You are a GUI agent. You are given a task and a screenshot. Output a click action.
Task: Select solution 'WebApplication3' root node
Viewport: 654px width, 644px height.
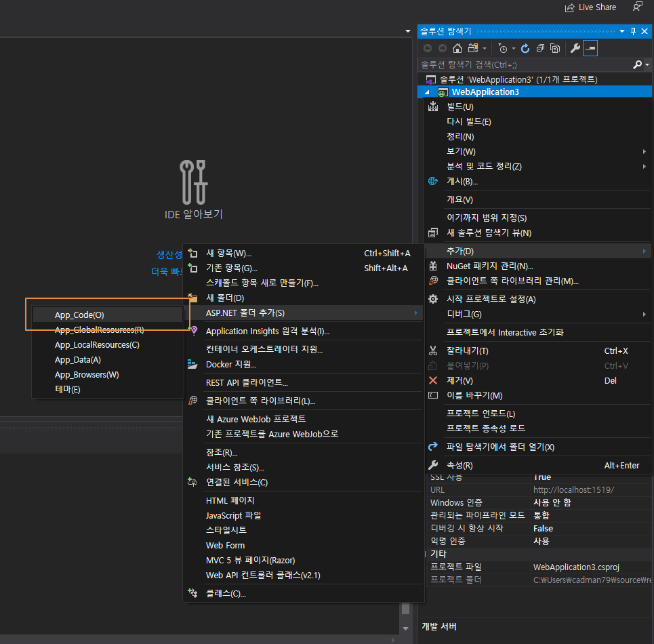pyautogui.click(x=518, y=80)
